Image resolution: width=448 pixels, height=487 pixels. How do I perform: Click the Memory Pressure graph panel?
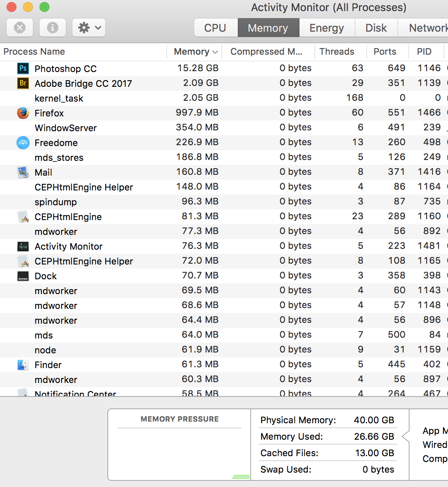tap(179, 445)
